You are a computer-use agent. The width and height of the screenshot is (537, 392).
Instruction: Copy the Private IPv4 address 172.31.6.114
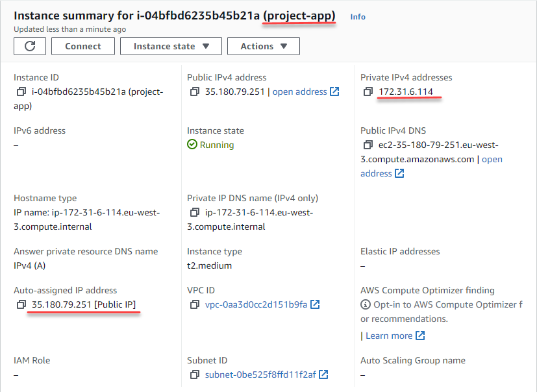coord(368,92)
